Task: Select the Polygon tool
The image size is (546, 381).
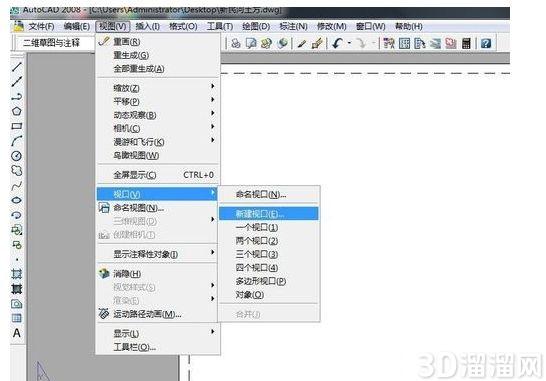Action: tap(17, 111)
